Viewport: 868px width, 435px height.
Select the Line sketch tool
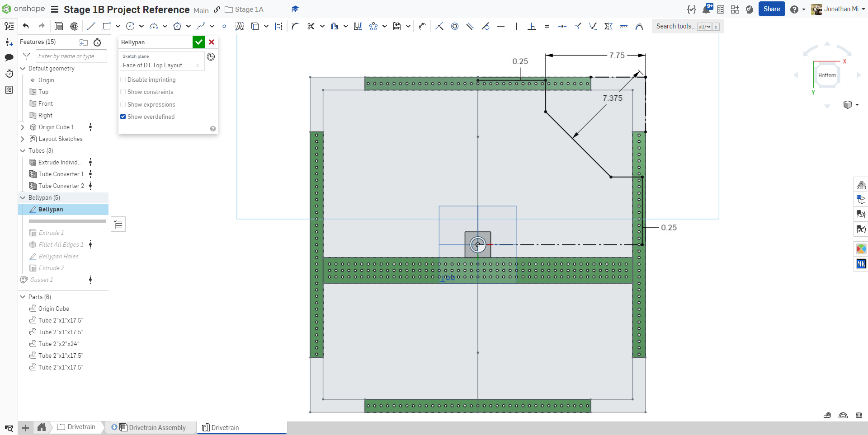tap(91, 26)
